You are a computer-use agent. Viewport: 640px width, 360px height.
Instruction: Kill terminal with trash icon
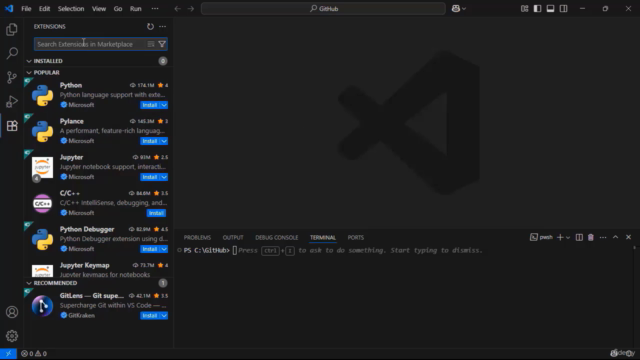pyautogui.click(x=591, y=238)
